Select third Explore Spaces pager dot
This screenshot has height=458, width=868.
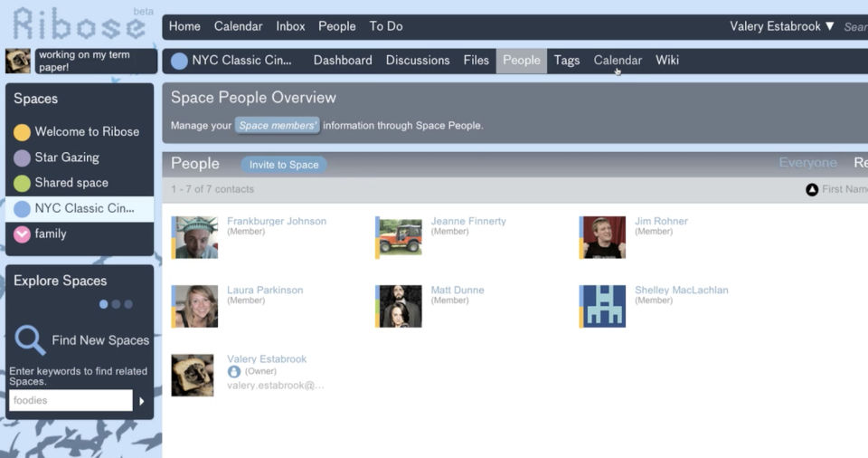(x=128, y=304)
